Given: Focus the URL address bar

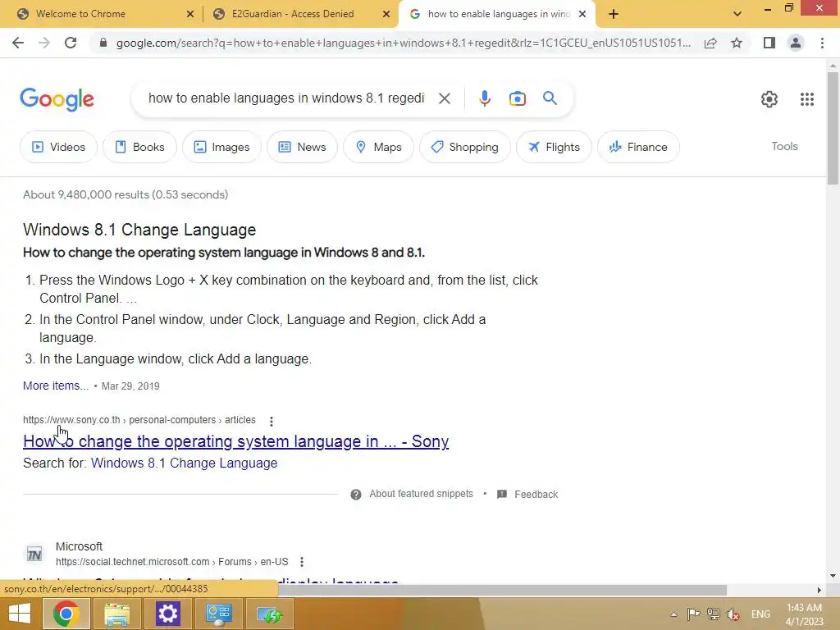Looking at the screenshot, I should (x=403, y=43).
